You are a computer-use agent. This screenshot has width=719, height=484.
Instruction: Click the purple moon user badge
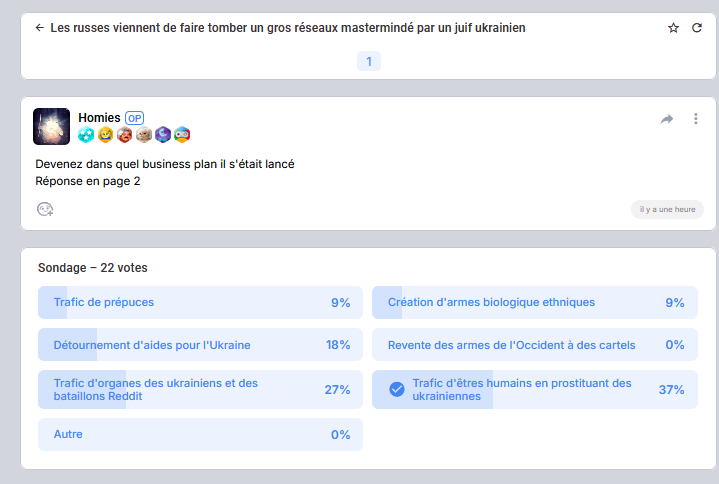163,135
